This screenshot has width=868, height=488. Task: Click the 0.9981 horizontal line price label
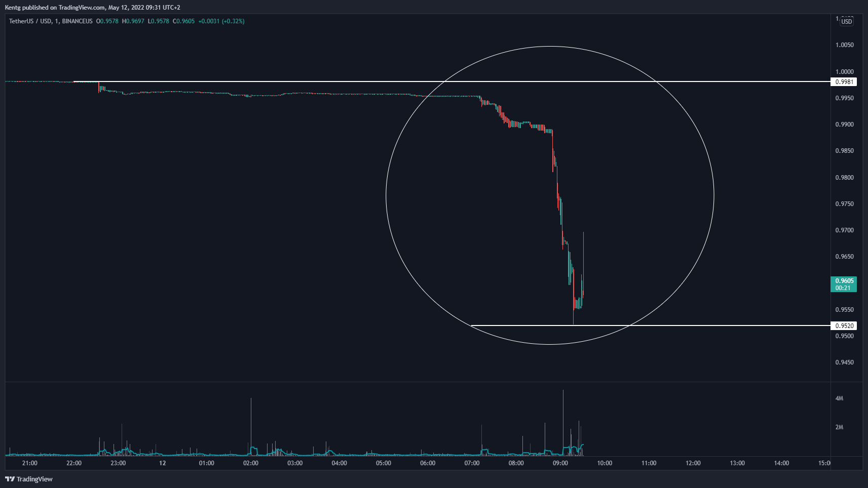pos(844,82)
